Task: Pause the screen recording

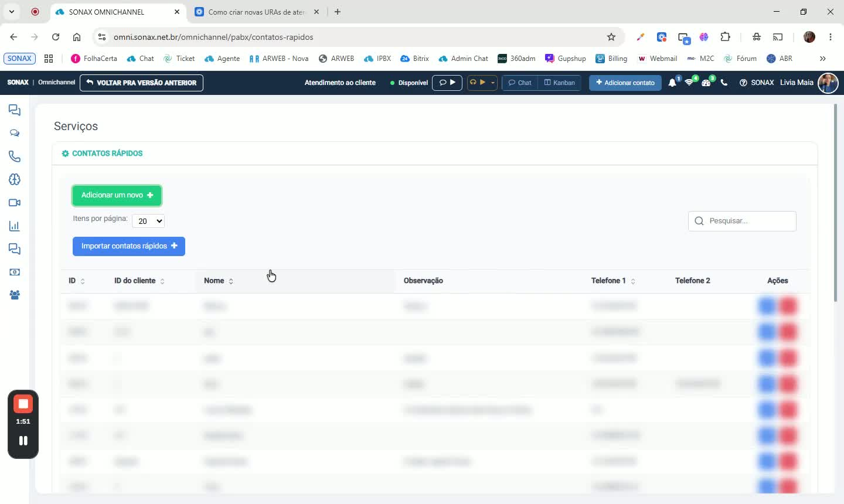Action: [23, 441]
